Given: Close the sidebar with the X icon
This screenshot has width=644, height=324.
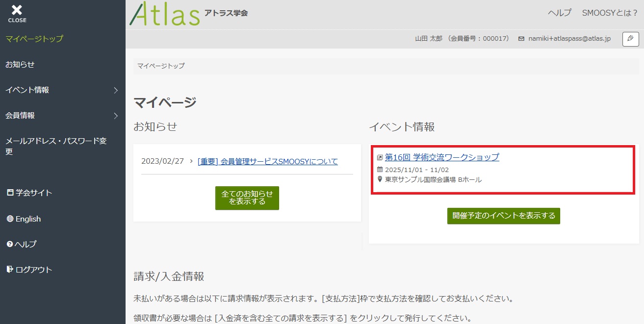Looking at the screenshot, I should tap(17, 13).
